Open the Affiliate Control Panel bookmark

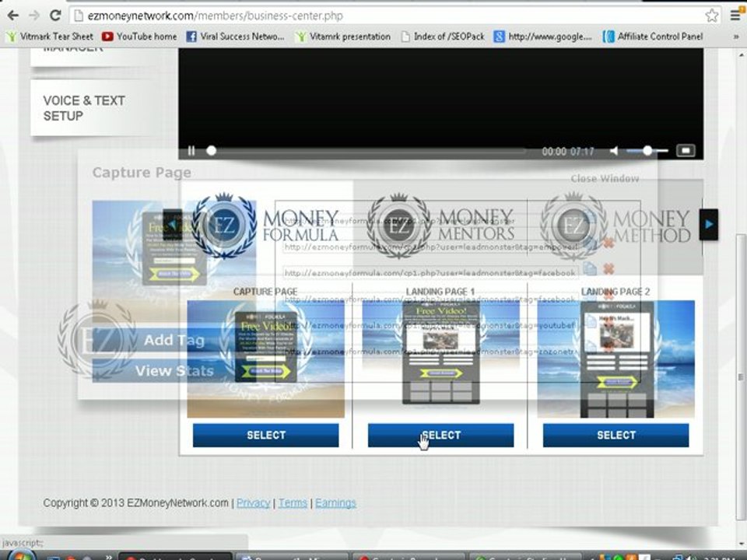click(x=653, y=37)
